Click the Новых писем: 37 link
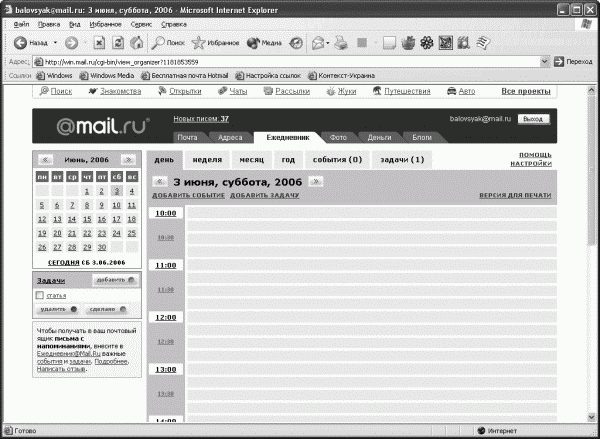Screen dimensions: 600x439 coord(201,119)
